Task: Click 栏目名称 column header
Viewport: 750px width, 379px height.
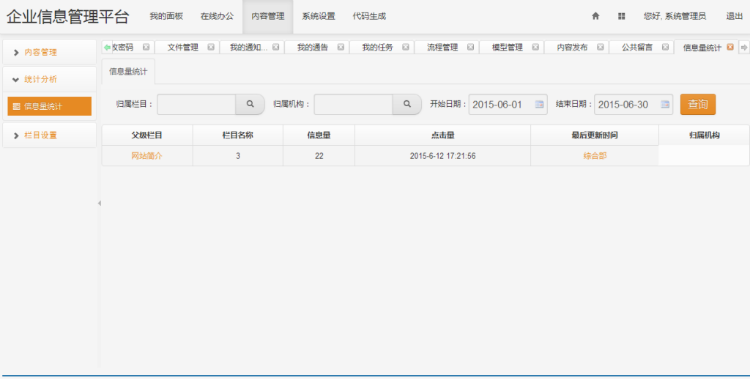Action: coord(238,135)
